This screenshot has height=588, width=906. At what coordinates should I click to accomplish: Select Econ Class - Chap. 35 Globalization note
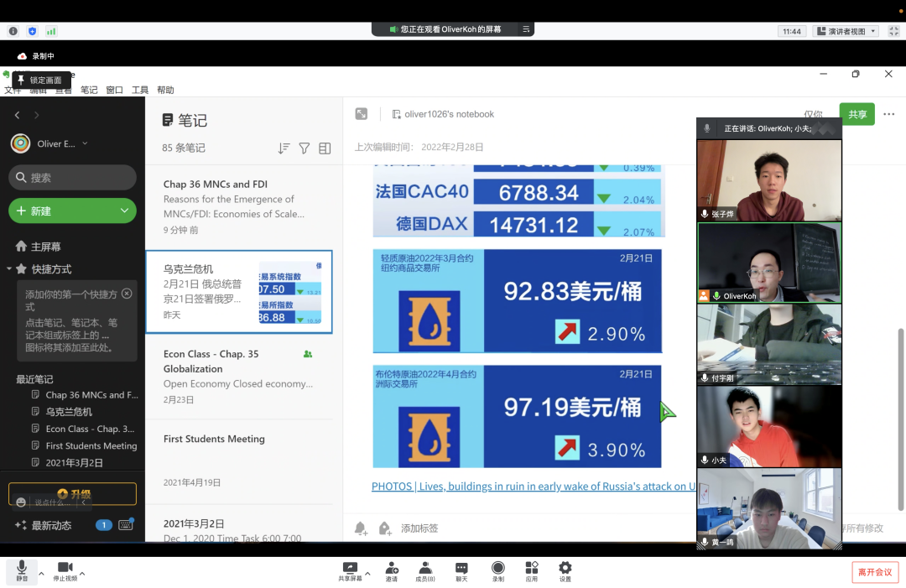(238, 377)
